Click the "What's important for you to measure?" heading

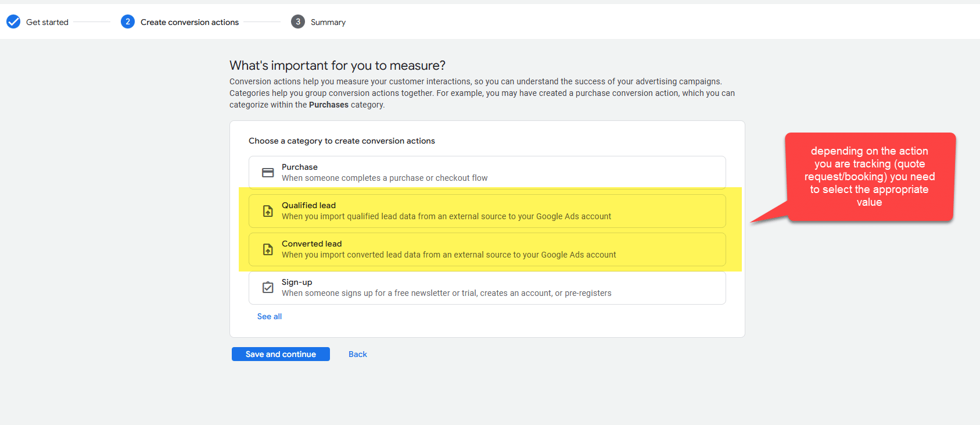pos(337,66)
